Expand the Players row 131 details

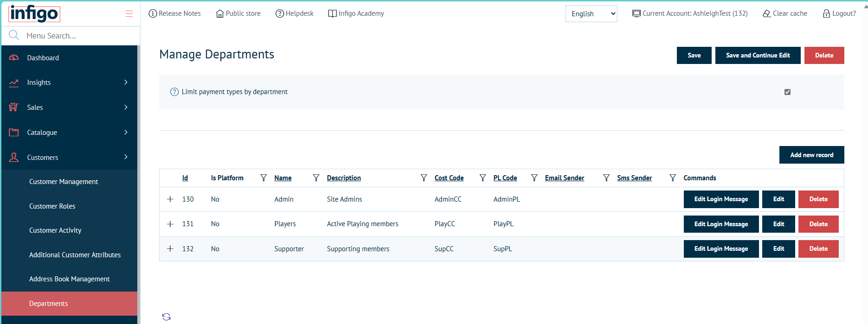(x=170, y=224)
